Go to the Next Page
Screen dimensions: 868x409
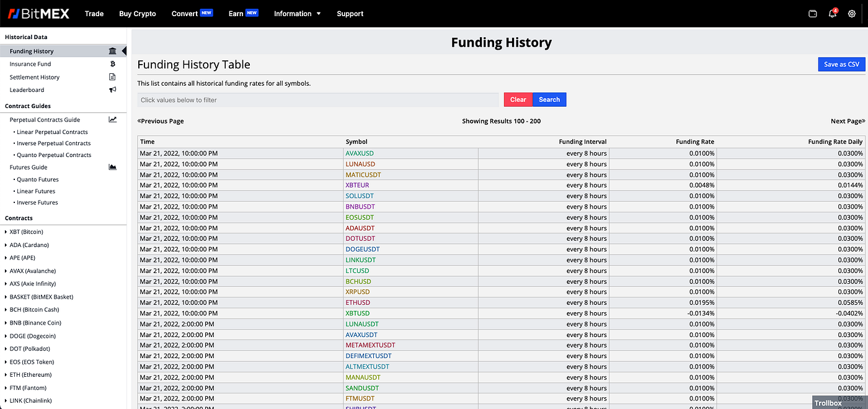coord(848,121)
